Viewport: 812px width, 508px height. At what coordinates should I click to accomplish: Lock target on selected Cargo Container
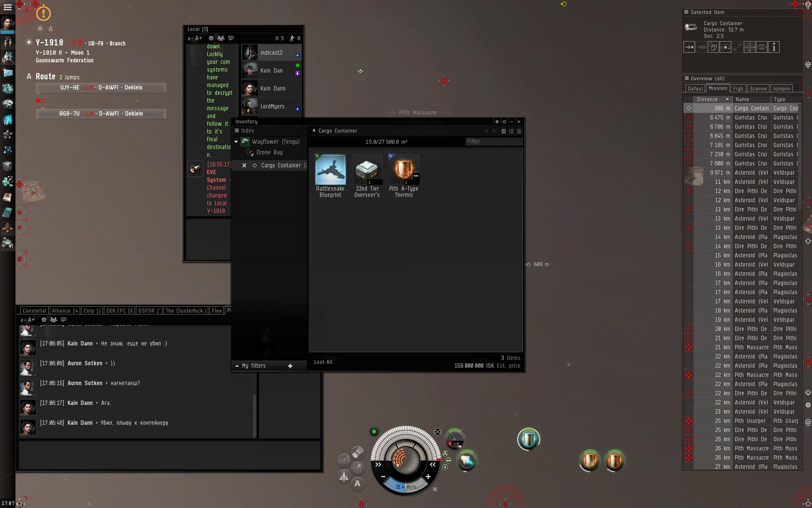tap(750, 47)
